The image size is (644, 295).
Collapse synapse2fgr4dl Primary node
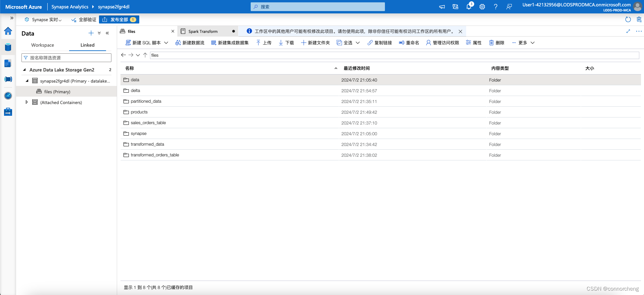27,81
